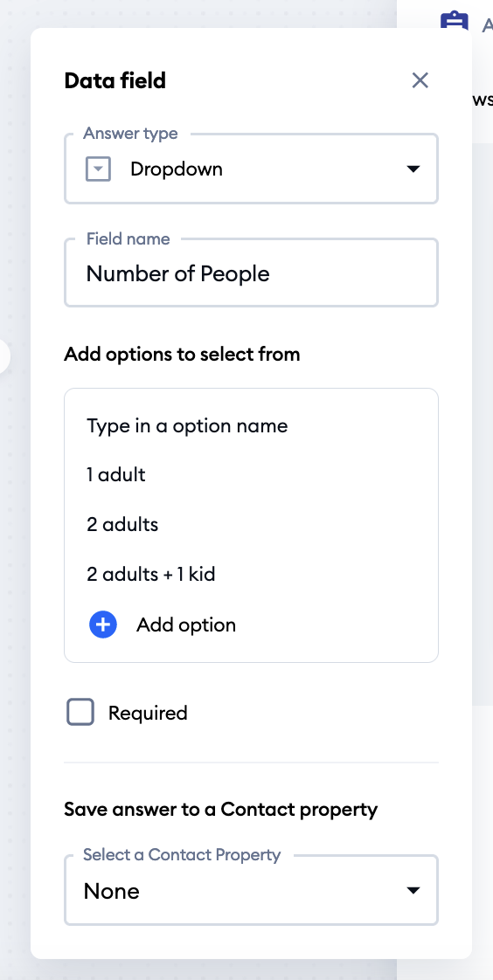
Task: Close the Data field panel
Action: (x=420, y=80)
